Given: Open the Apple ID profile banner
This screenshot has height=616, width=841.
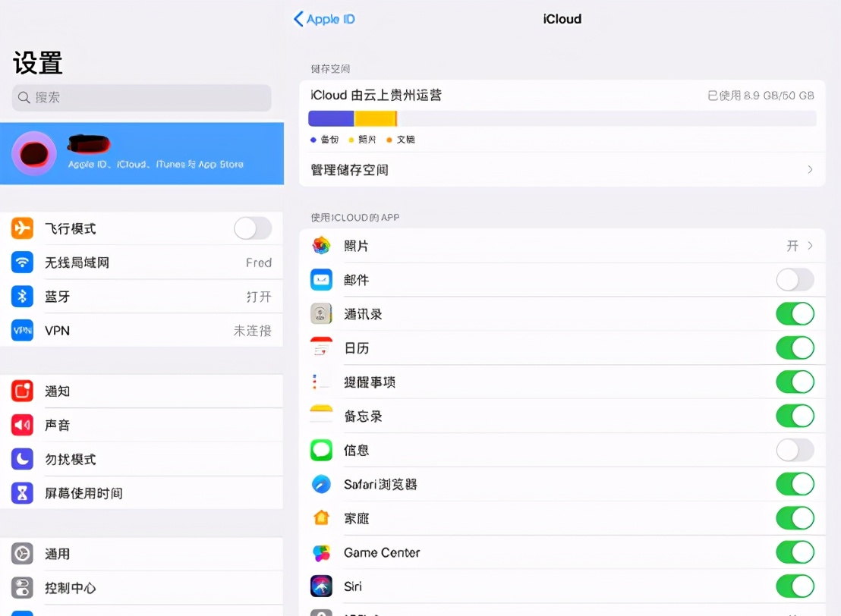Looking at the screenshot, I should point(142,153).
